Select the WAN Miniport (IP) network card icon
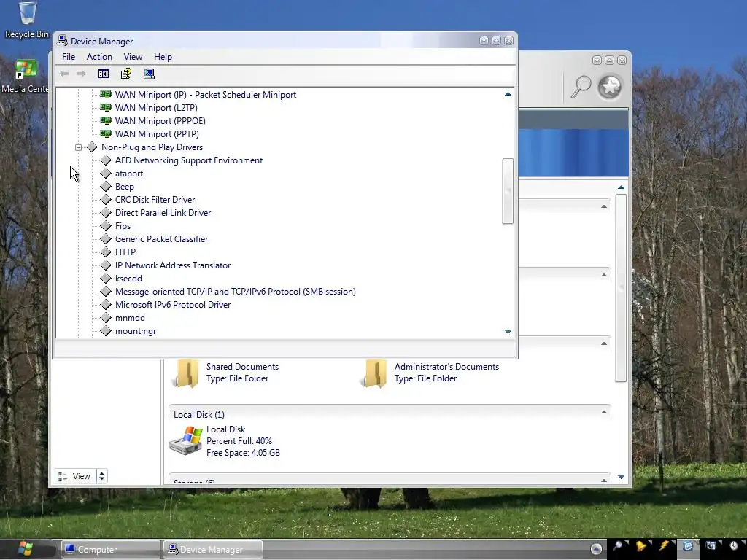The image size is (747, 560). coord(106,94)
